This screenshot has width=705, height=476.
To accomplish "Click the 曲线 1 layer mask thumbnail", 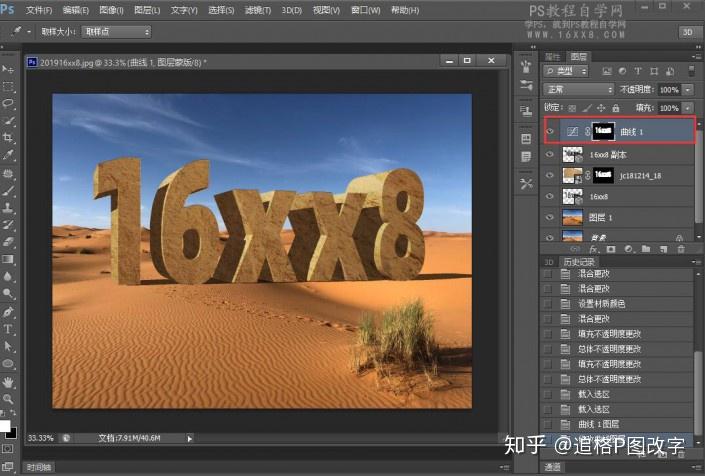I will 603,131.
